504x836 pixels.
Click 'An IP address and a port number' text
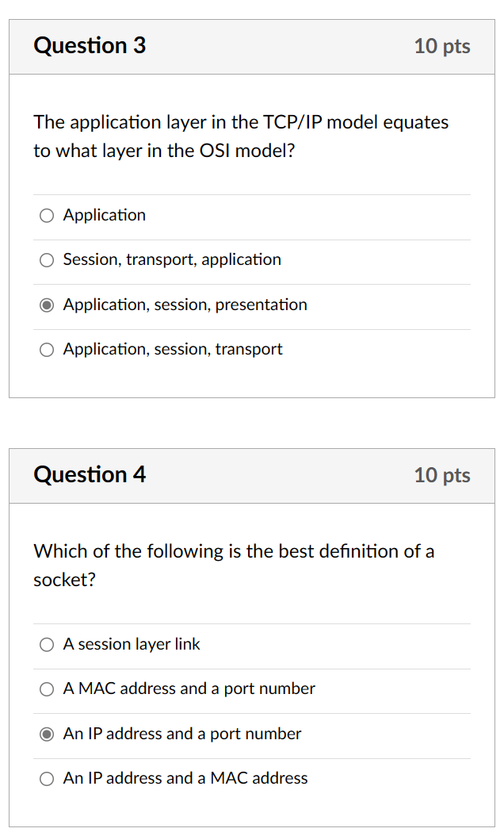coord(182,734)
